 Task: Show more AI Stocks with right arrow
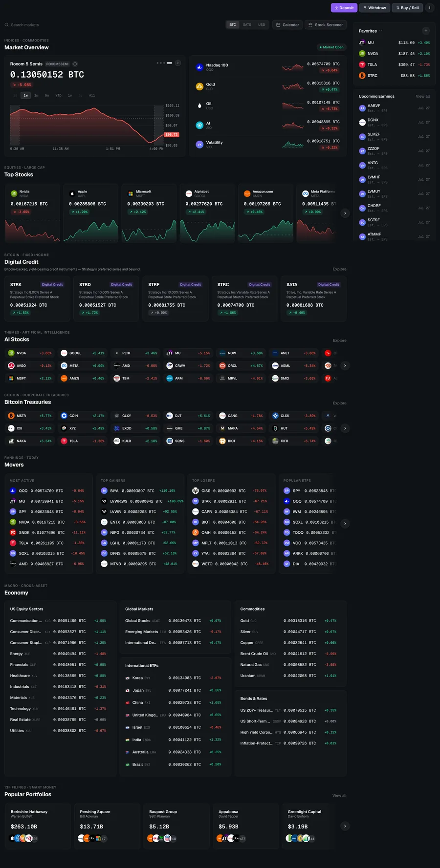coord(345,366)
